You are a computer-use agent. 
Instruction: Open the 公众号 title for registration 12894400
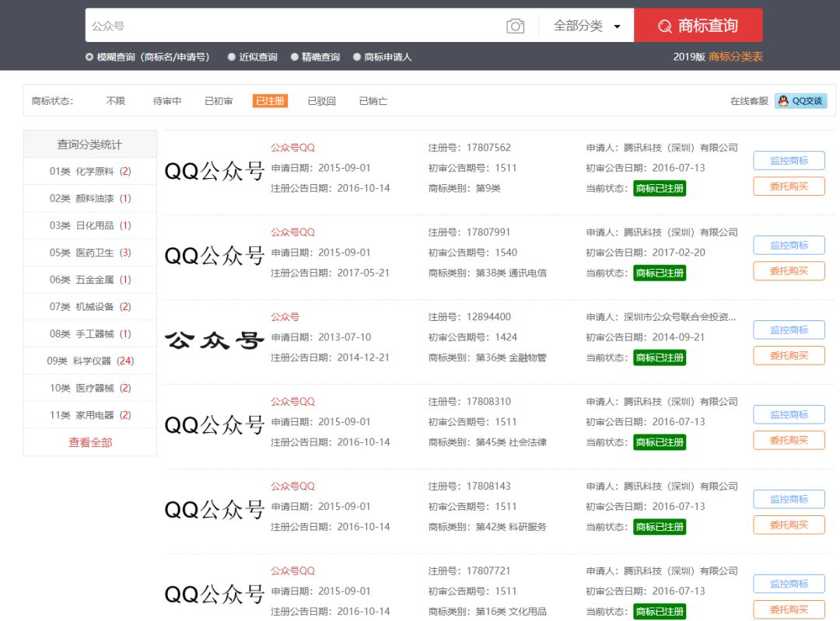coord(285,317)
